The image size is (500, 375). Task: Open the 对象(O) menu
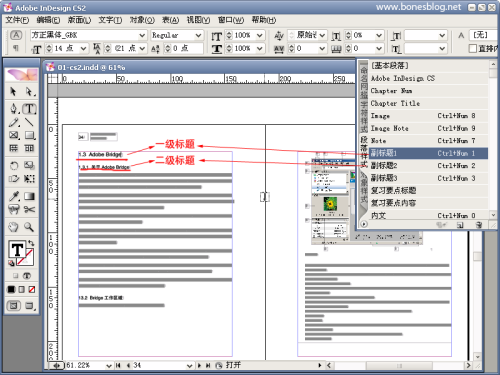(142, 20)
